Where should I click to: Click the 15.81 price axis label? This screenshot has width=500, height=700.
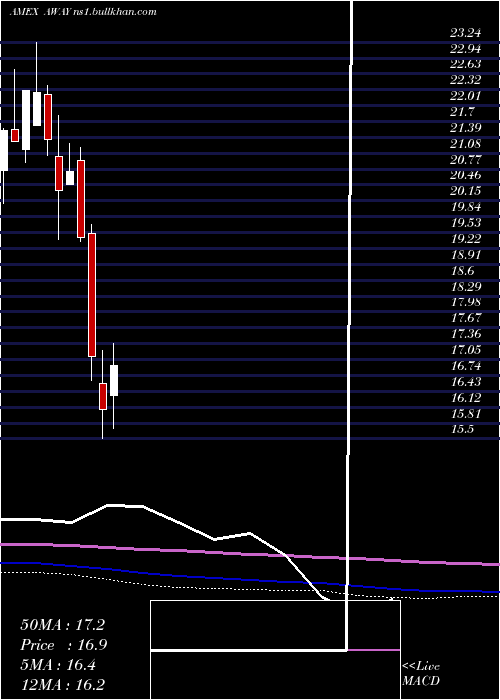465,413
